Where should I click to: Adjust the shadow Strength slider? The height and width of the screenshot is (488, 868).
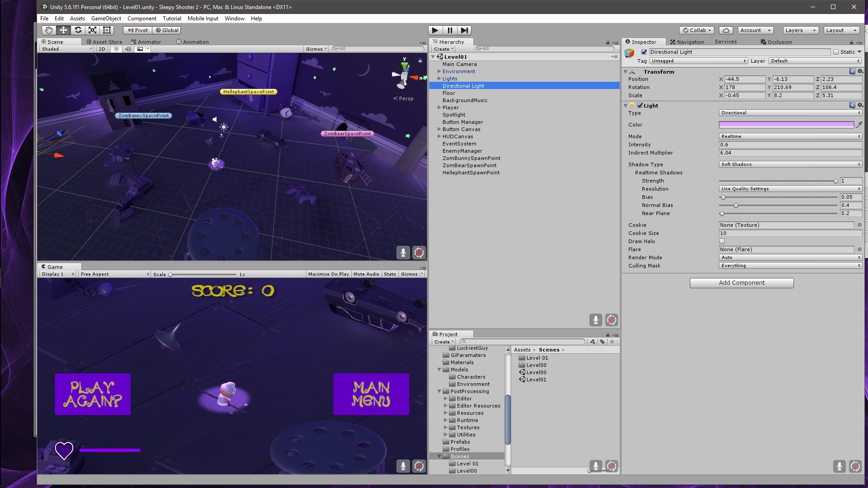[x=778, y=181]
